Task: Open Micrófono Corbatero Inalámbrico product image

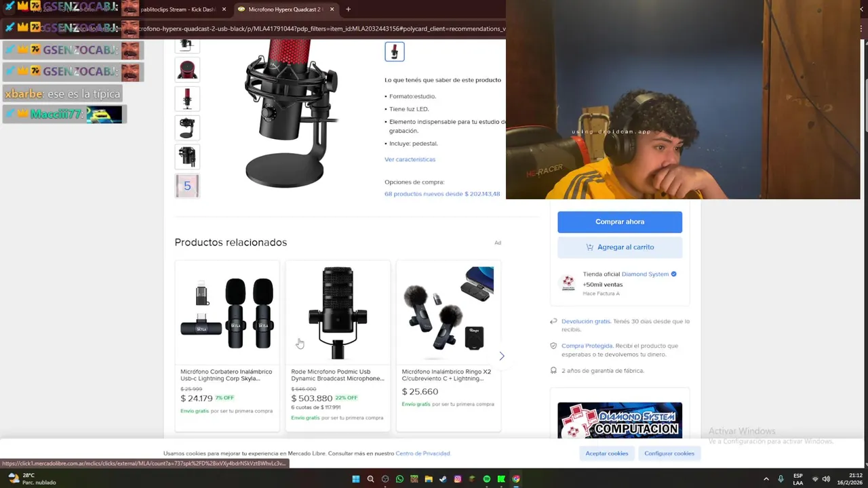Action: pyautogui.click(x=227, y=312)
